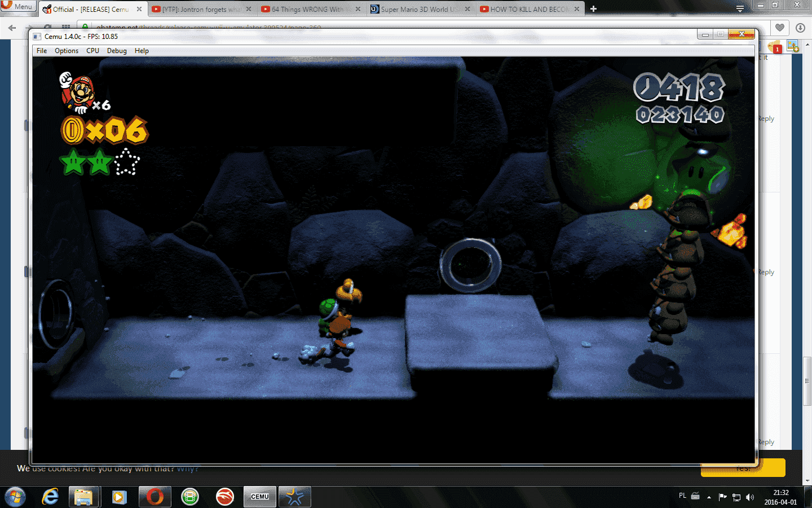Open the browser downloads icon
Viewport: 812px width, 508px height.
point(800,28)
